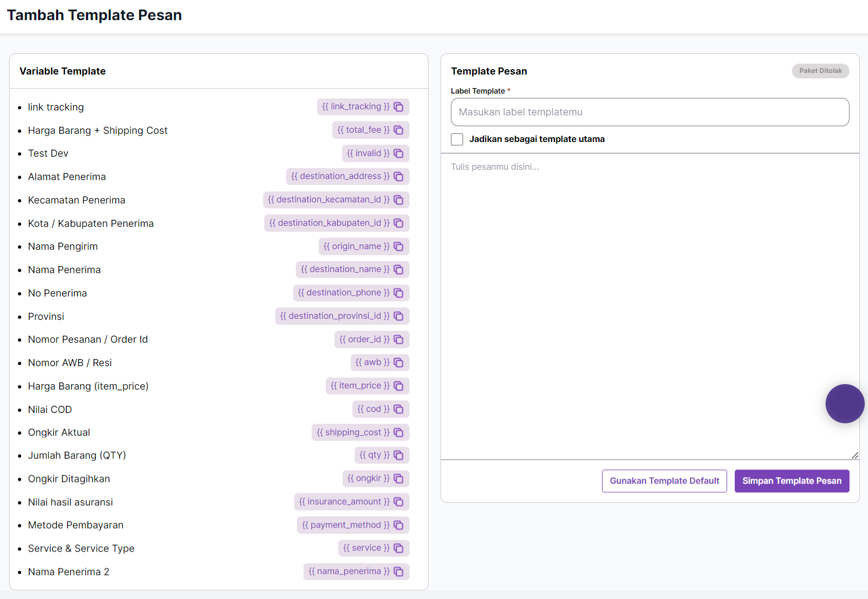Copy the shipping_cost variable icon

[399, 433]
